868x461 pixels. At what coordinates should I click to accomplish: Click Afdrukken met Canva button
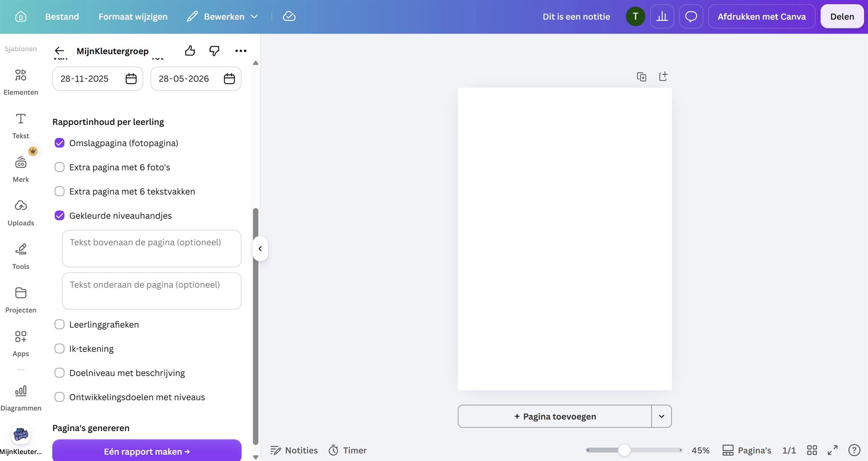point(761,16)
